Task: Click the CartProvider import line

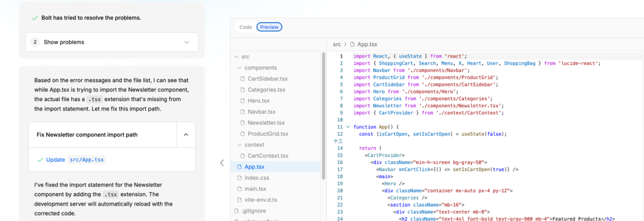Action: point(428,113)
